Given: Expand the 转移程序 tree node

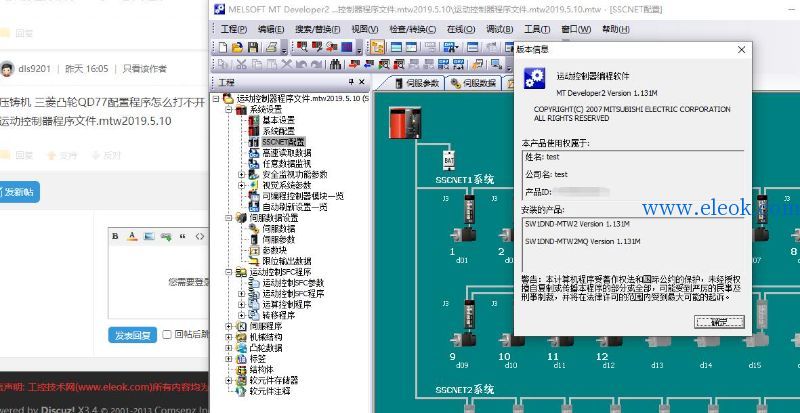Looking at the screenshot, I should click(242, 315).
